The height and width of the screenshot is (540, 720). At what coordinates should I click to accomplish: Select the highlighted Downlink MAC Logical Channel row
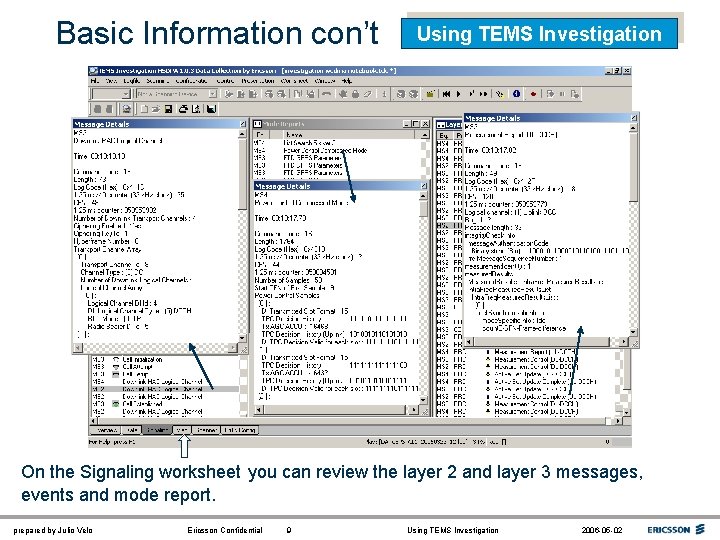(165, 389)
